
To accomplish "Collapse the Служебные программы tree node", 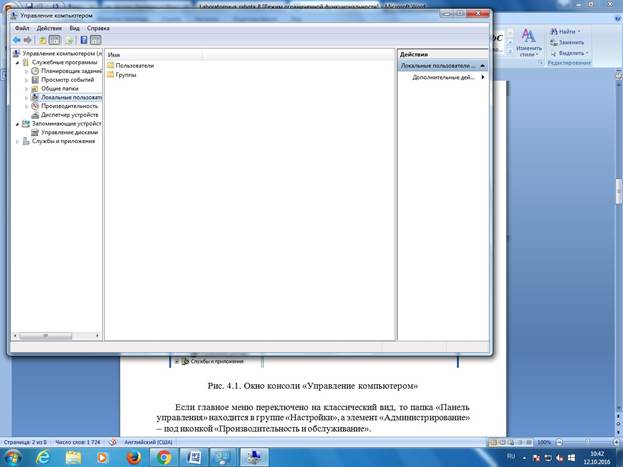I will pos(18,62).
